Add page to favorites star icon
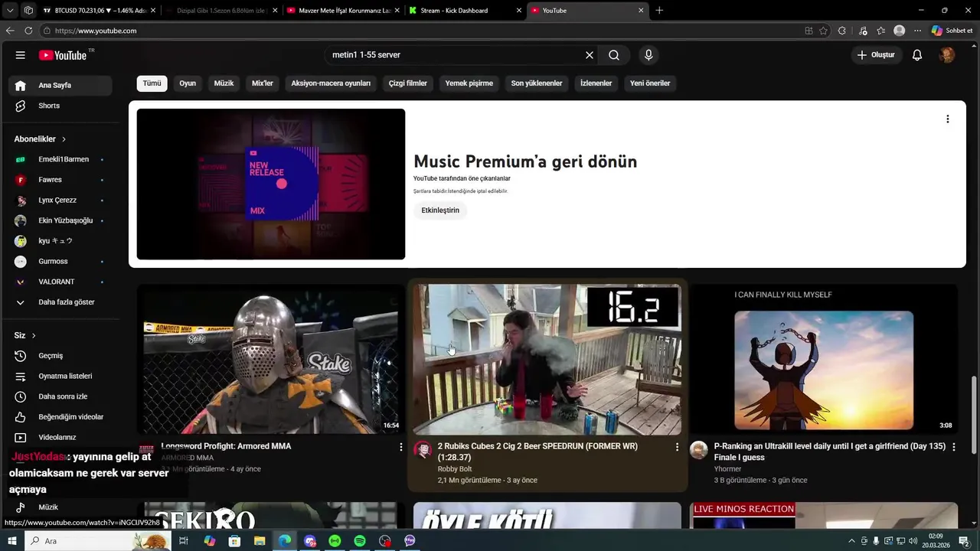Viewport: 980px width, 551px height. coord(824,31)
